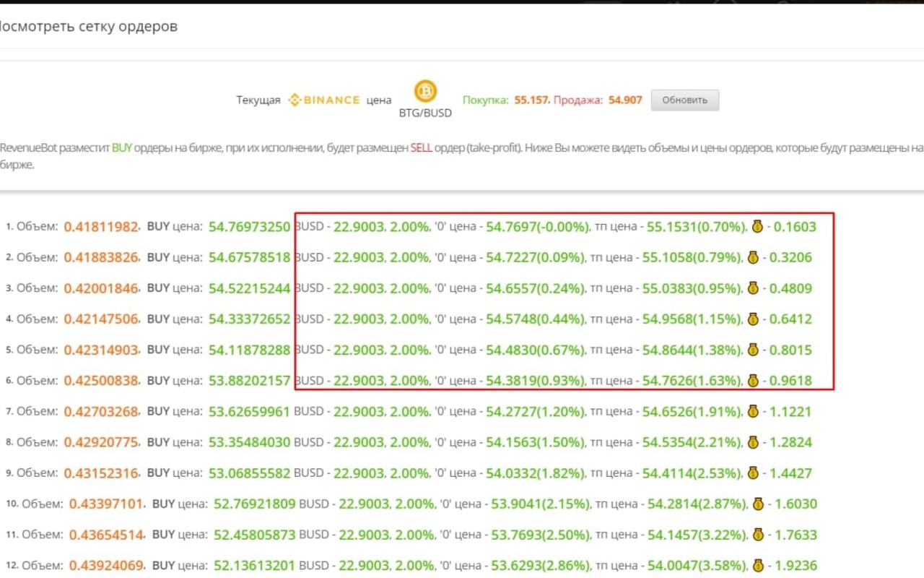Click BUY price 54.76973250

249,227
